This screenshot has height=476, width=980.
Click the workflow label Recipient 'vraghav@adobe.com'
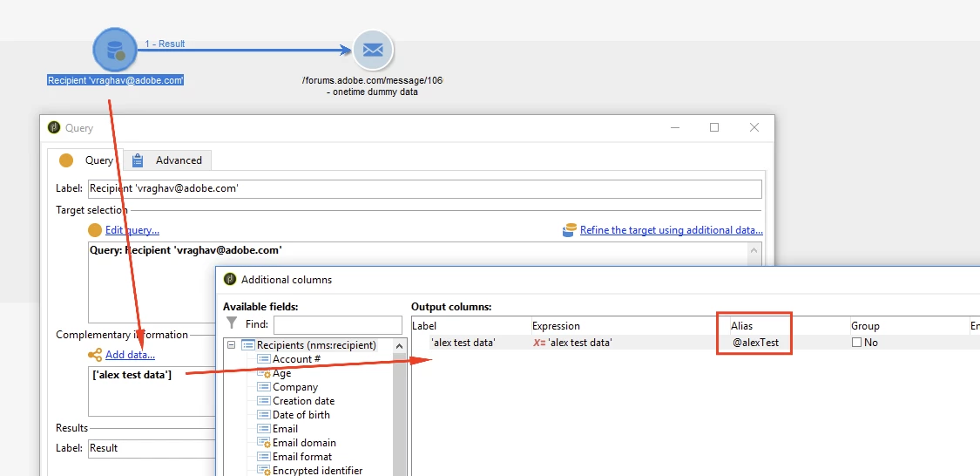116,80
